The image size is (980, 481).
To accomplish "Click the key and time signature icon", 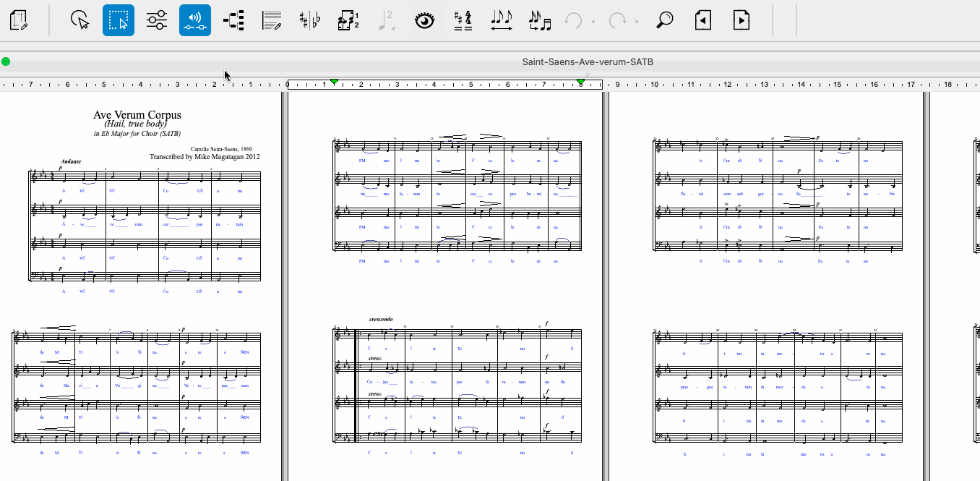I will coord(463,20).
